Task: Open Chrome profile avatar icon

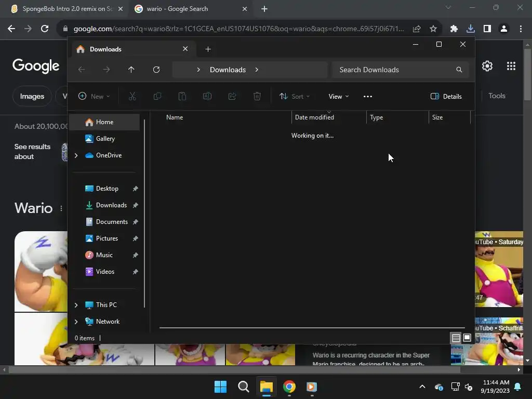Action: tap(504, 29)
